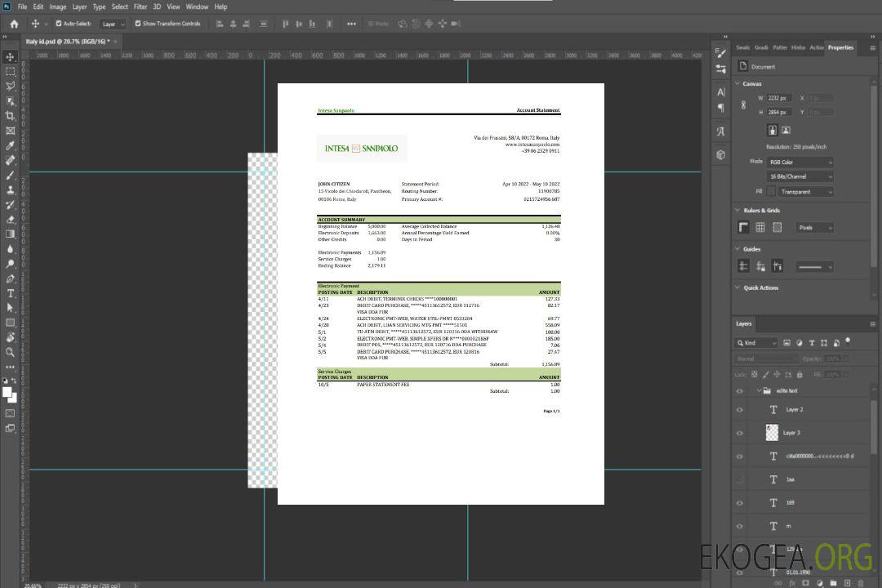Viewport: 882px width, 588px height.
Task: Toggle the grid icon under Rulers & Grids
Action: point(760,228)
